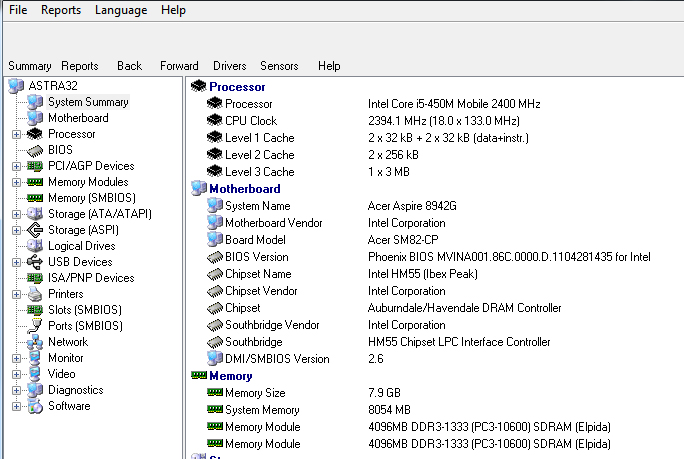Screen dimensions: 684x459
Task: Click the Help toolbar button
Action: (329, 66)
